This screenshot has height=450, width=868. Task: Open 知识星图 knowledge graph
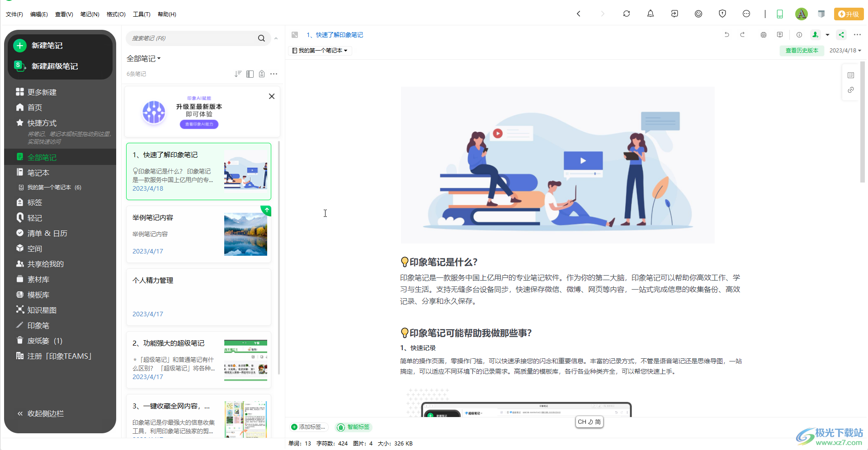click(42, 310)
